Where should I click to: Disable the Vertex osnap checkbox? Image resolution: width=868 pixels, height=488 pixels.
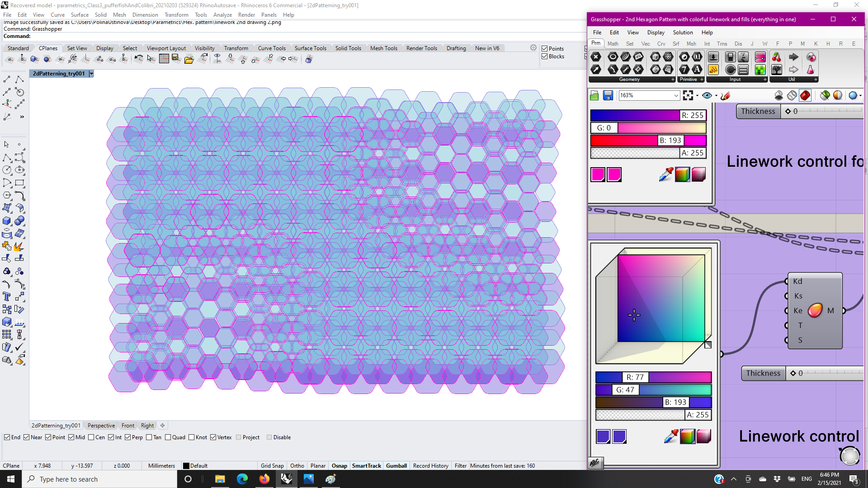tap(213, 437)
